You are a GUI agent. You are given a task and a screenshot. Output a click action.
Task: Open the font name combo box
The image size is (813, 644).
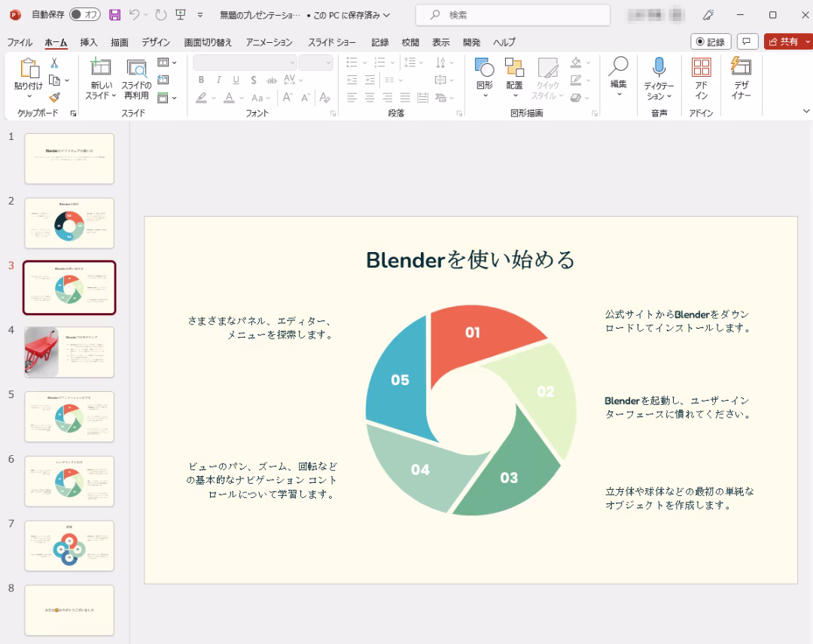click(245, 62)
